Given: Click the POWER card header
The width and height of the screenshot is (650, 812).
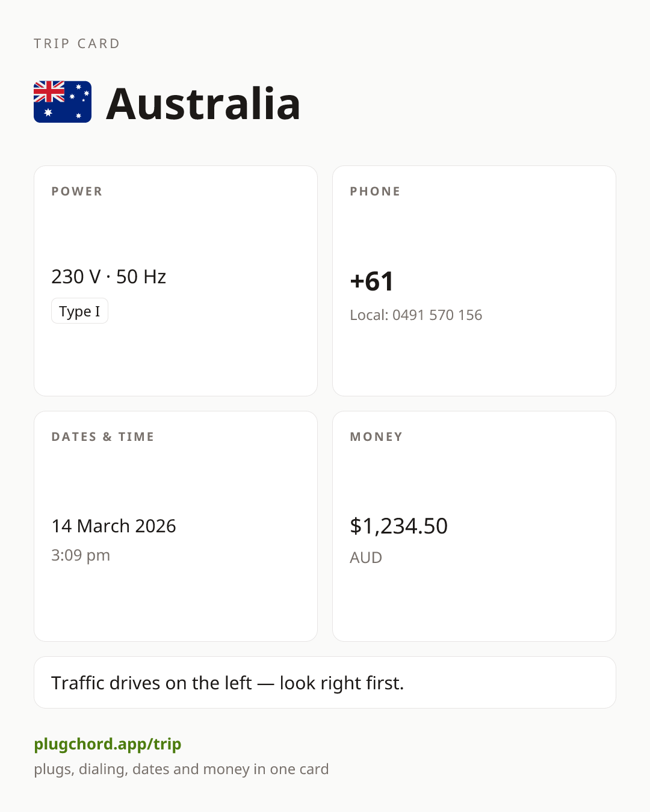Looking at the screenshot, I should point(77,191).
